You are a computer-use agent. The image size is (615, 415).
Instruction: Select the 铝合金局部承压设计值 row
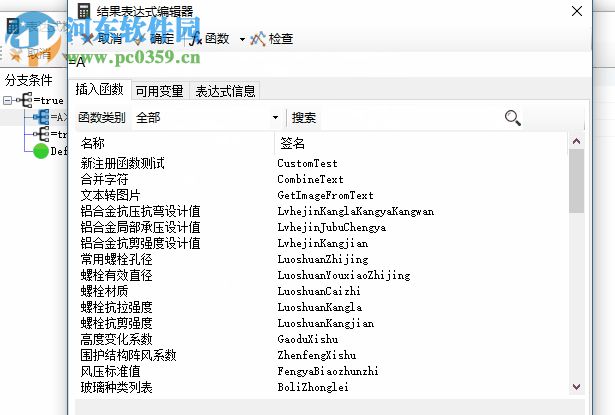click(322, 227)
